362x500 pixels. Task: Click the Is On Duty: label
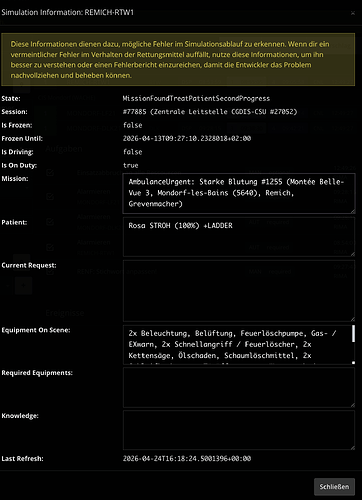(19, 165)
